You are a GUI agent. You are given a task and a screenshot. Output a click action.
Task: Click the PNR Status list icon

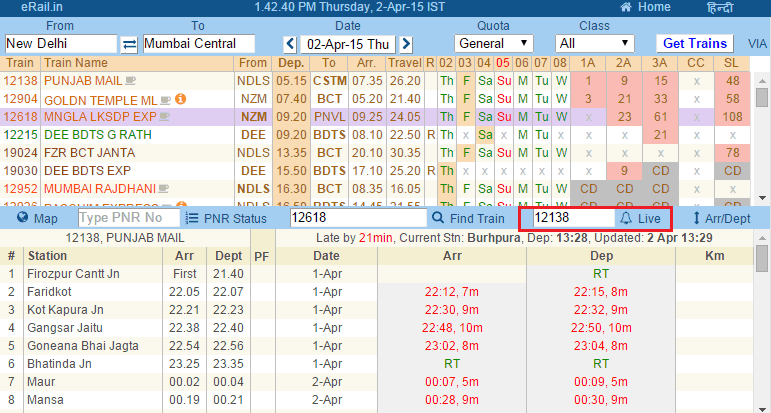192,218
